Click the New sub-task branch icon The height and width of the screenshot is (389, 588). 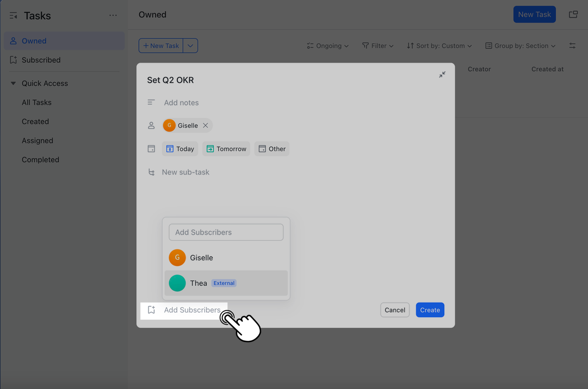(151, 172)
